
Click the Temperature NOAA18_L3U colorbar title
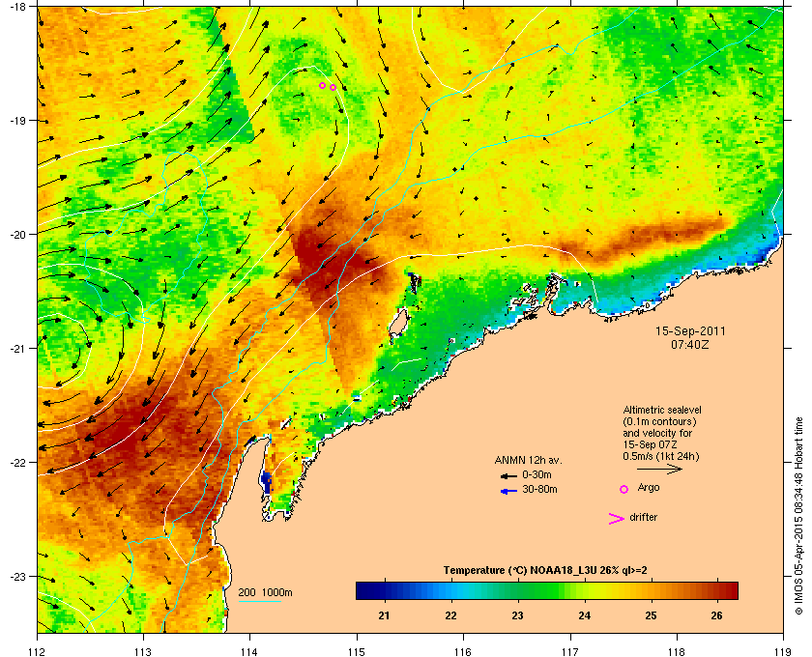pos(545,571)
